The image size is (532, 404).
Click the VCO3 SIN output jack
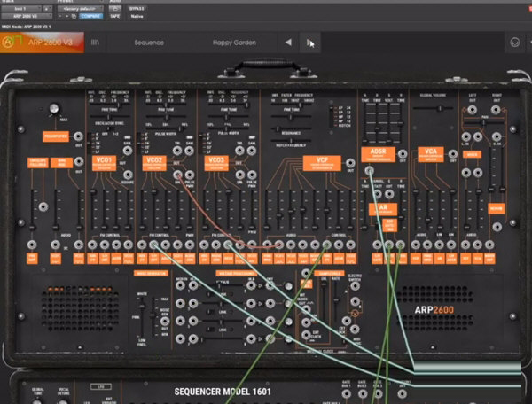pyautogui.click(x=240, y=175)
